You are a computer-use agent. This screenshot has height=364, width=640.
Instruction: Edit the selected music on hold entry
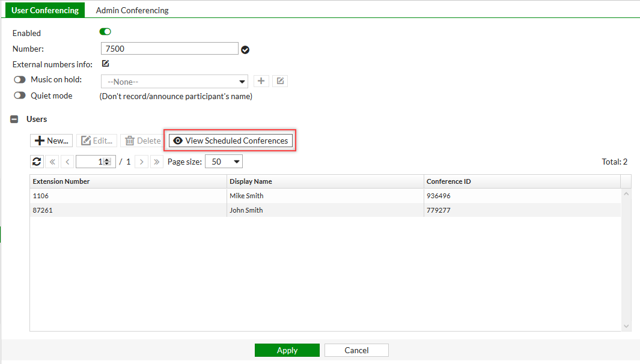(x=280, y=81)
